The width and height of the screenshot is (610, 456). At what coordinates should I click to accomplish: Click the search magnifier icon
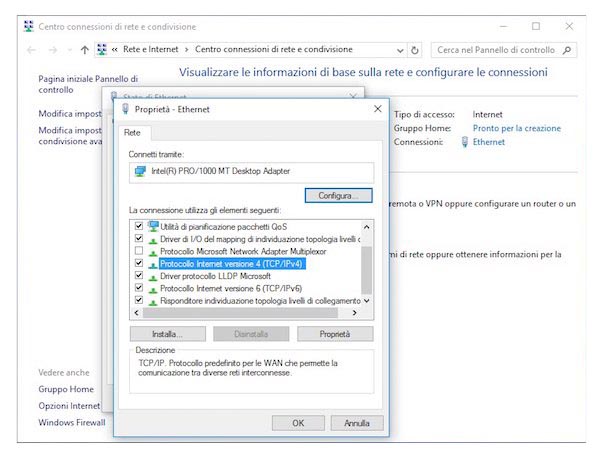pos(567,50)
